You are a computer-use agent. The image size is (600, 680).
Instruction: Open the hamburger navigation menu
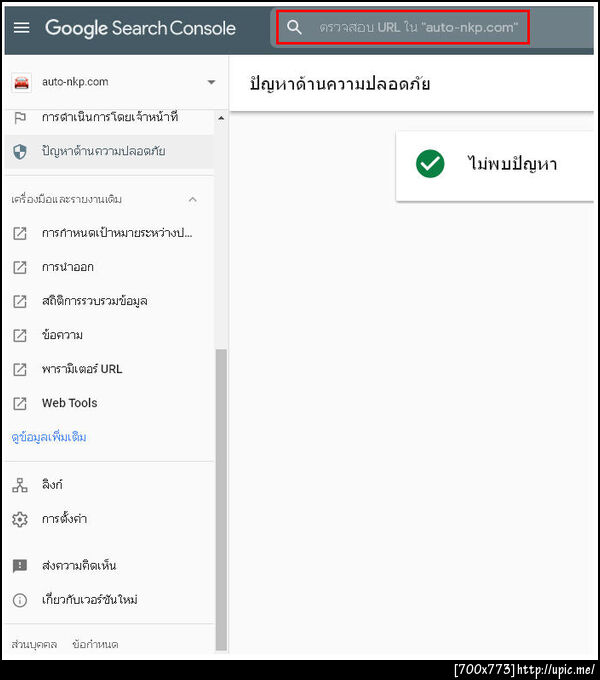[x=21, y=28]
